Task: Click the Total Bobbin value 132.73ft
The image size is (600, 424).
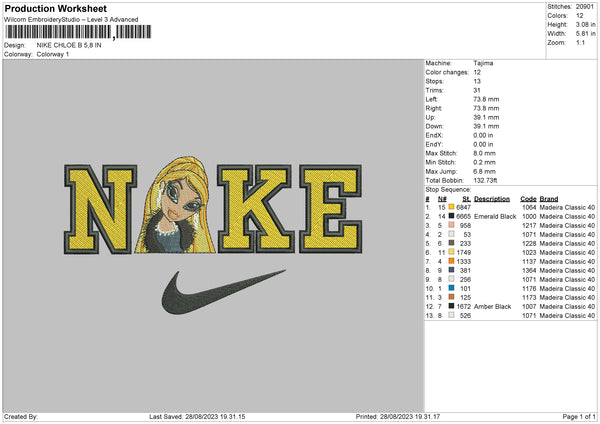Action: [x=485, y=181]
